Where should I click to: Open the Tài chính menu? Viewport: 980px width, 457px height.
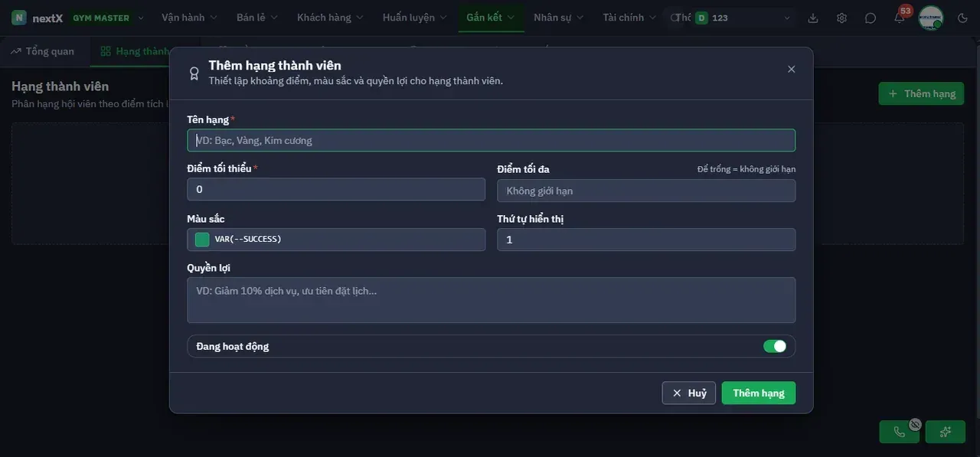click(x=629, y=18)
